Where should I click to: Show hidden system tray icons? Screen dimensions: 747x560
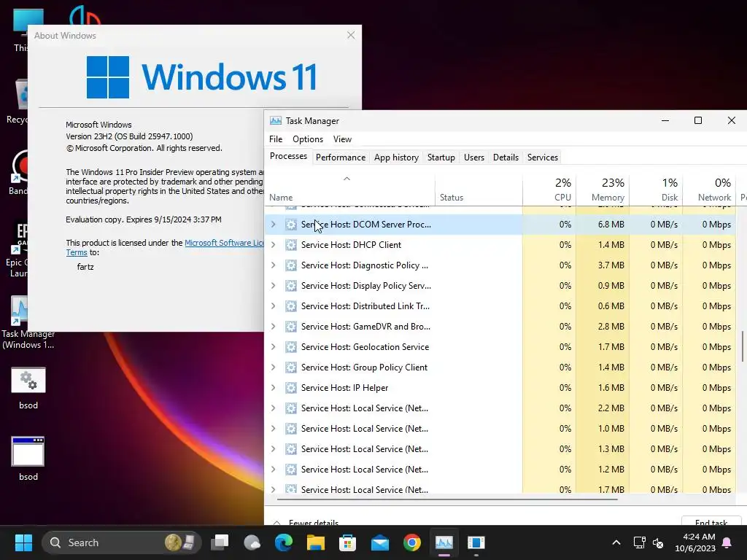(x=616, y=542)
